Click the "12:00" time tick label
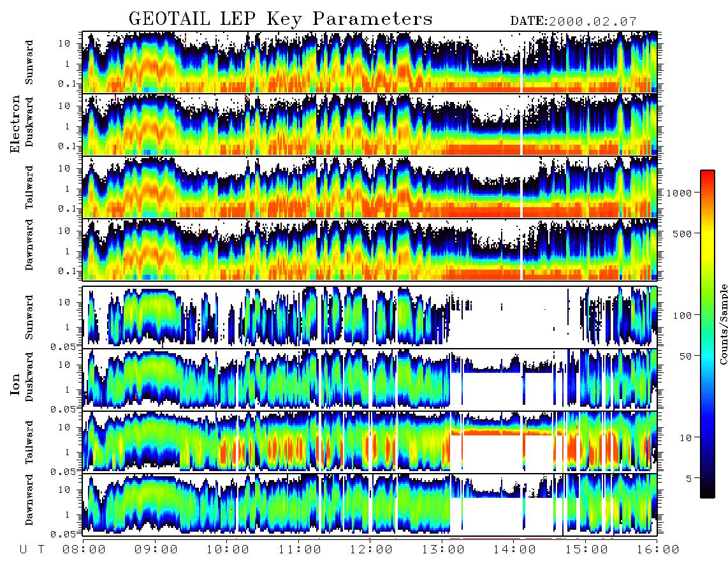The width and height of the screenshot is (728, 561). point(371,550)
